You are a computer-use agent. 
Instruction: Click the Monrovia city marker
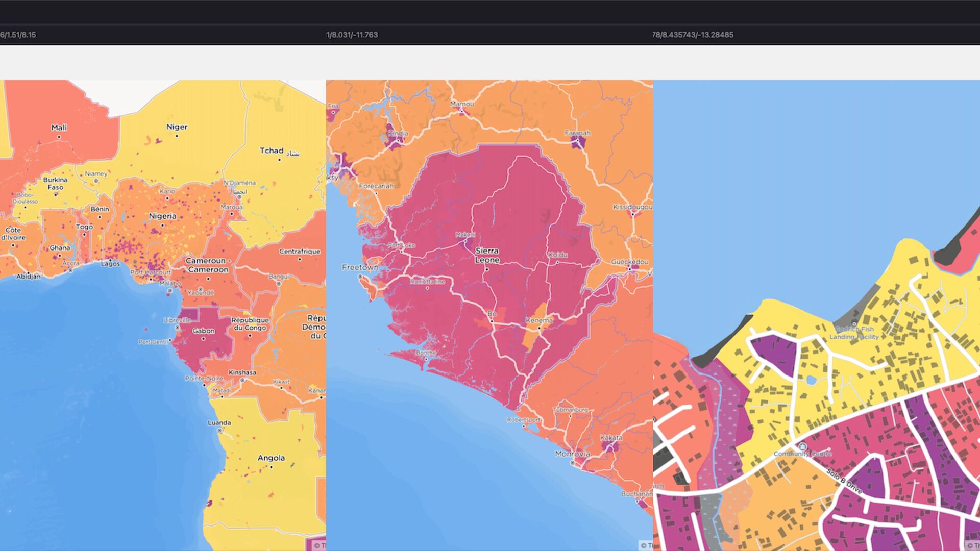click(x=573, y=463)
